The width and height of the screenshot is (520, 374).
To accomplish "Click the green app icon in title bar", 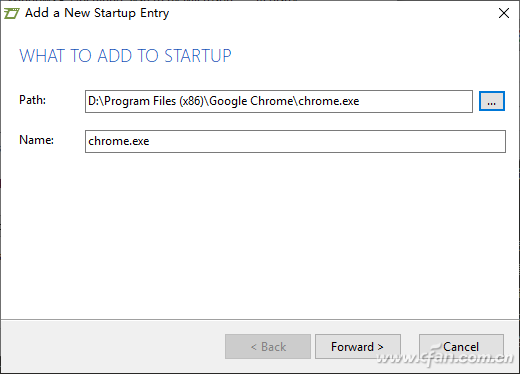I will pyautogui.click(x=11, y=14).
